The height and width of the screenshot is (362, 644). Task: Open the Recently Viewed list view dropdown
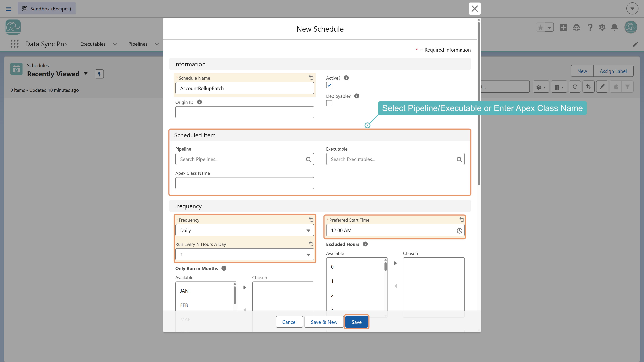click(86, 74)
